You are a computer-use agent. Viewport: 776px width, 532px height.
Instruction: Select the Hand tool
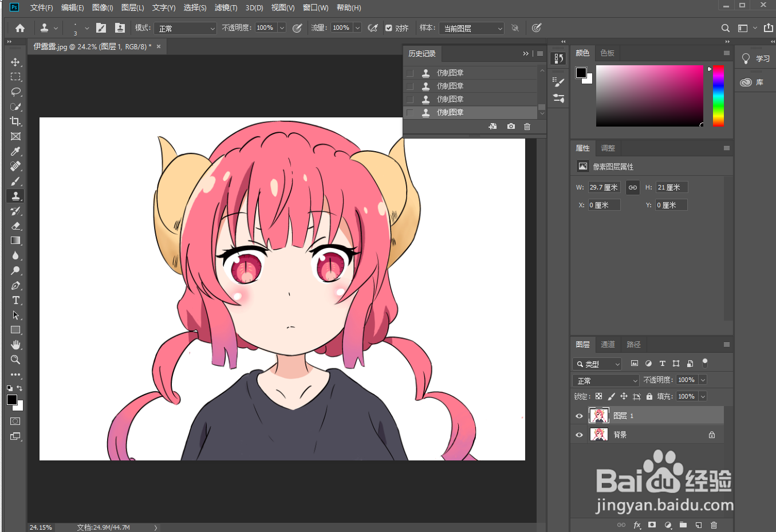[15, 345]
